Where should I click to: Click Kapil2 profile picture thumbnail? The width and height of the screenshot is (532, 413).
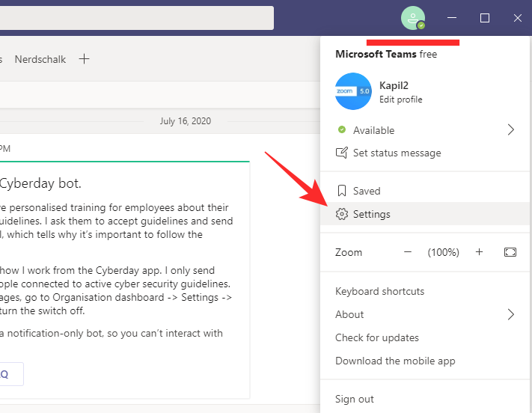[353, 91]
